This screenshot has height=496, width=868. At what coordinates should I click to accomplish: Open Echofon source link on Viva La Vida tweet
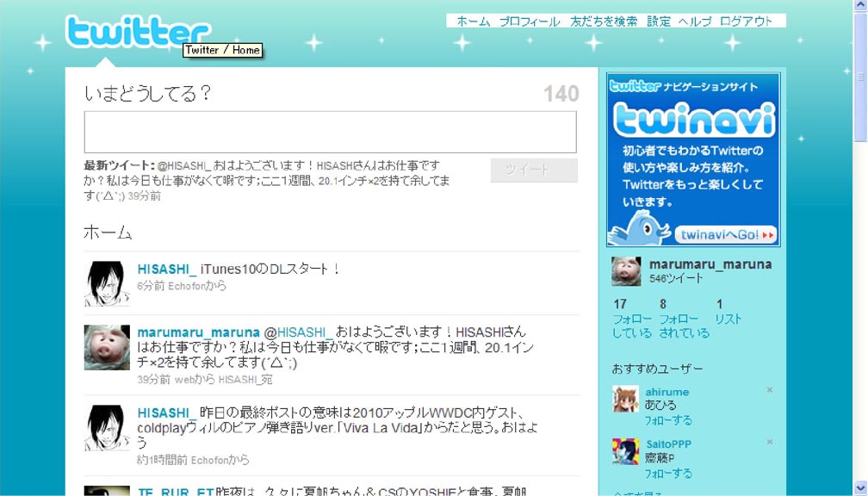pos(210,460)
